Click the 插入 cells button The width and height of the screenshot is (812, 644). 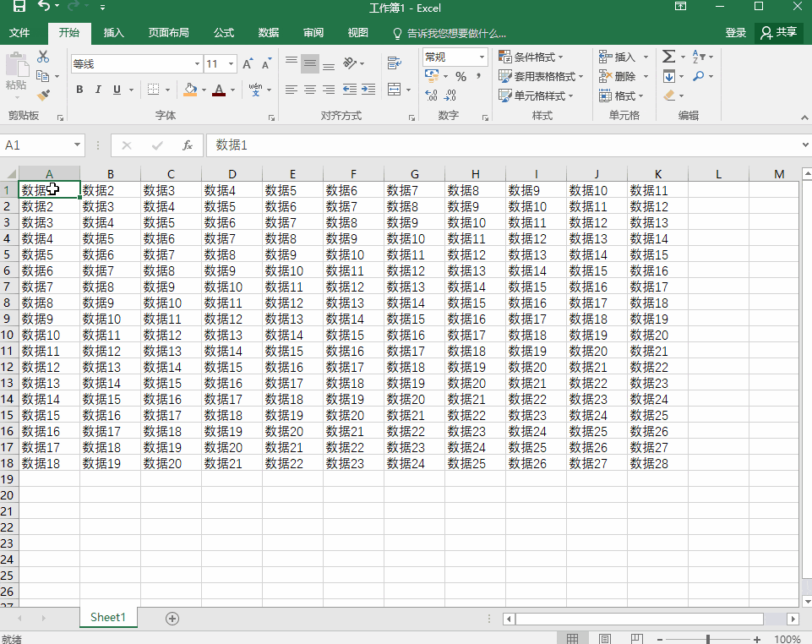pos(624,57)
